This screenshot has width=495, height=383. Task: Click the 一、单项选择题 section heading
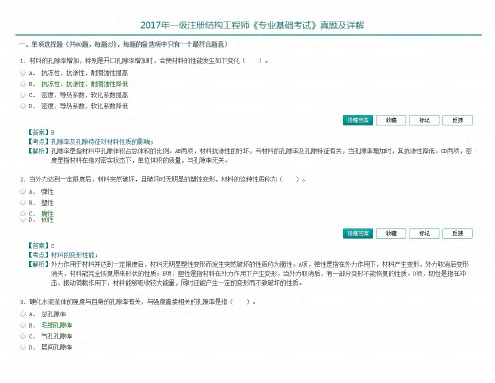click(123, 44)
